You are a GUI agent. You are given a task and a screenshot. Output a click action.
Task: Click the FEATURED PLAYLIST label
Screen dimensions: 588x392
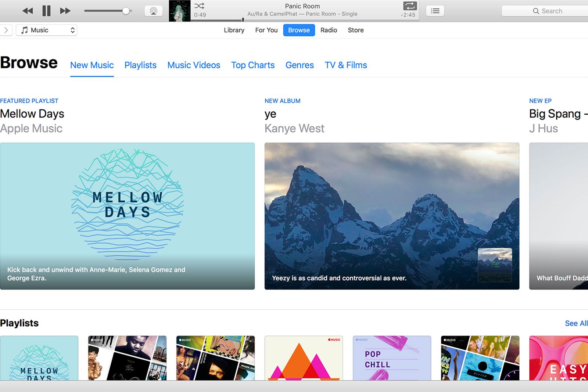(x=29, y=101)
